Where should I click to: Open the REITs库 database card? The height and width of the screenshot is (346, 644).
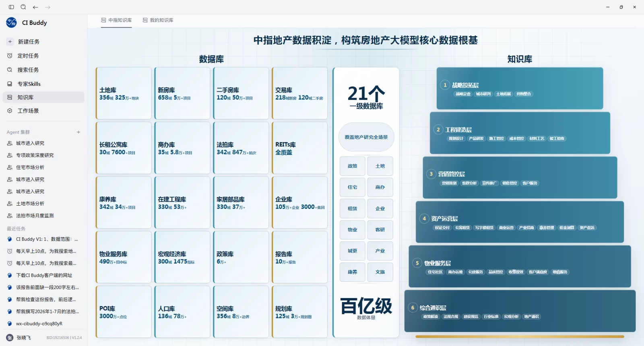300,148
